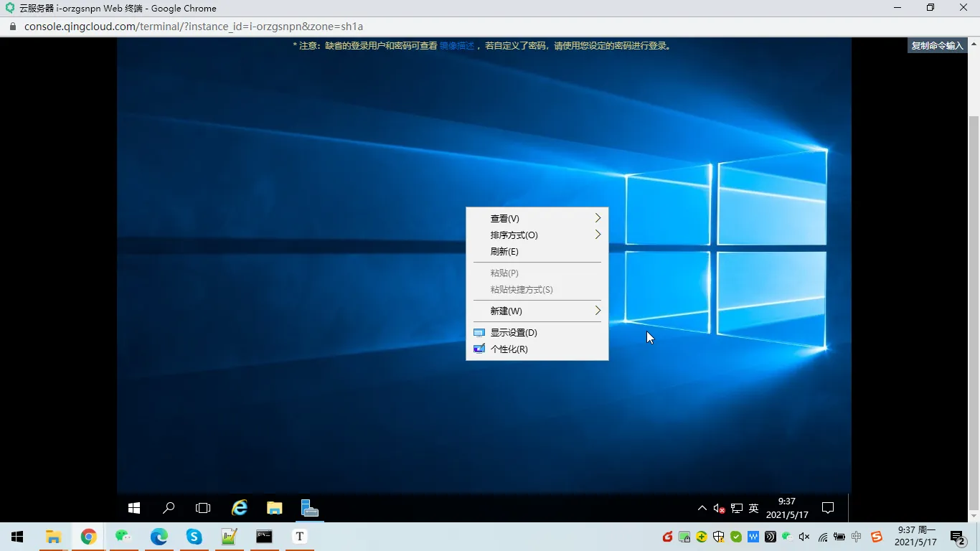Launch Skype from the host taskbar

[194, 536]
